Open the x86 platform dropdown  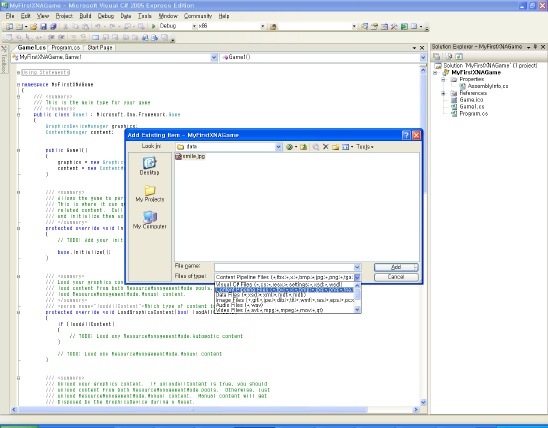pos(262,26)
